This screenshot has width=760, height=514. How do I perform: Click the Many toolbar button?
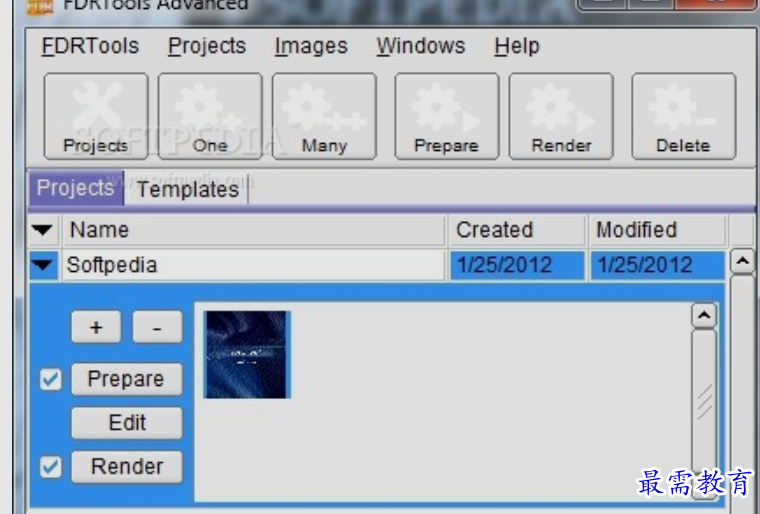[324, 116]
